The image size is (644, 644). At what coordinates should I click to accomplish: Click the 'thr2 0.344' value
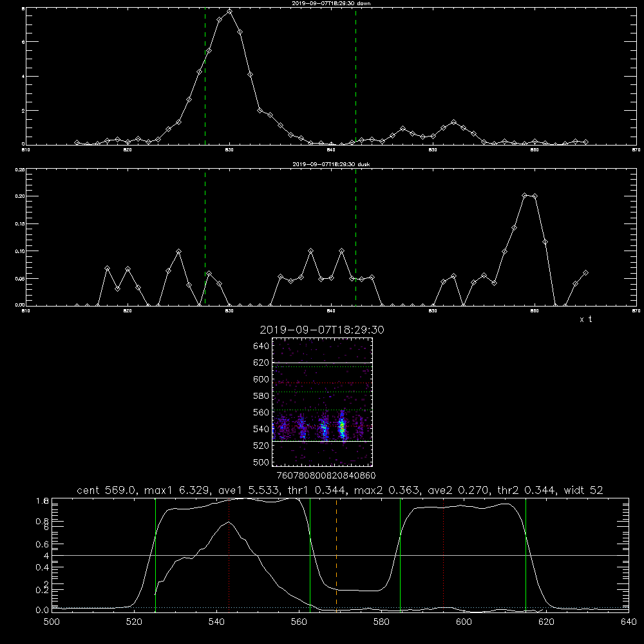point(526,490)
